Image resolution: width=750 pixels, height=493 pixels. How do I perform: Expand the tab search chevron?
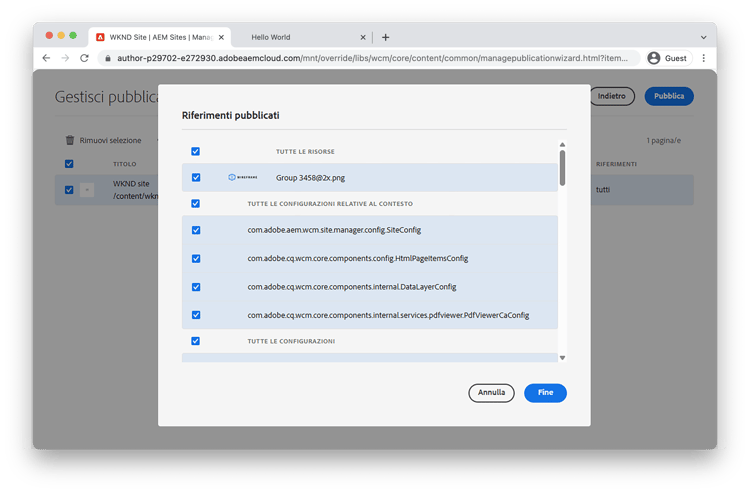(703, 37)
